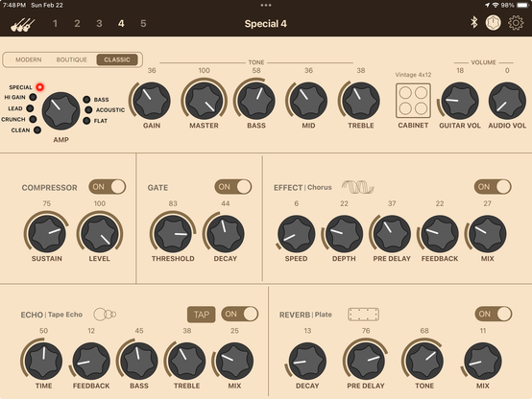Screen dimensions: 532x399
Task: Check the battery status icon
Action: click(x=522, y=5)
